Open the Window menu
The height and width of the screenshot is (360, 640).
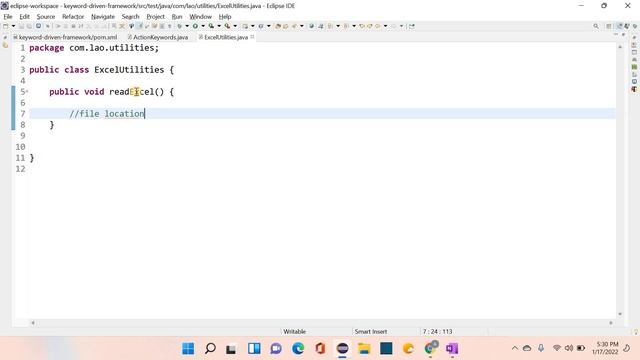pos(200,17)
